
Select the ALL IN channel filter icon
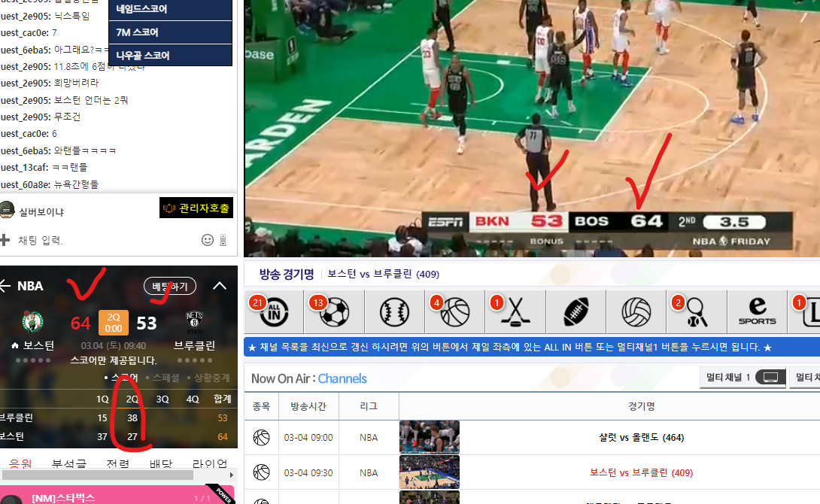(274, 311)
